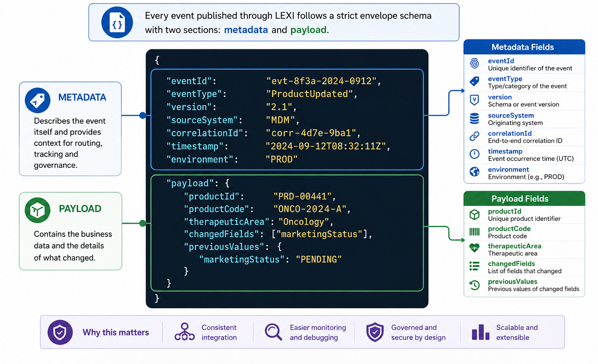The width and height of the screenshot is (598, 364).
Task: Click the green PAYLOAD box icon
Action: 38,211
